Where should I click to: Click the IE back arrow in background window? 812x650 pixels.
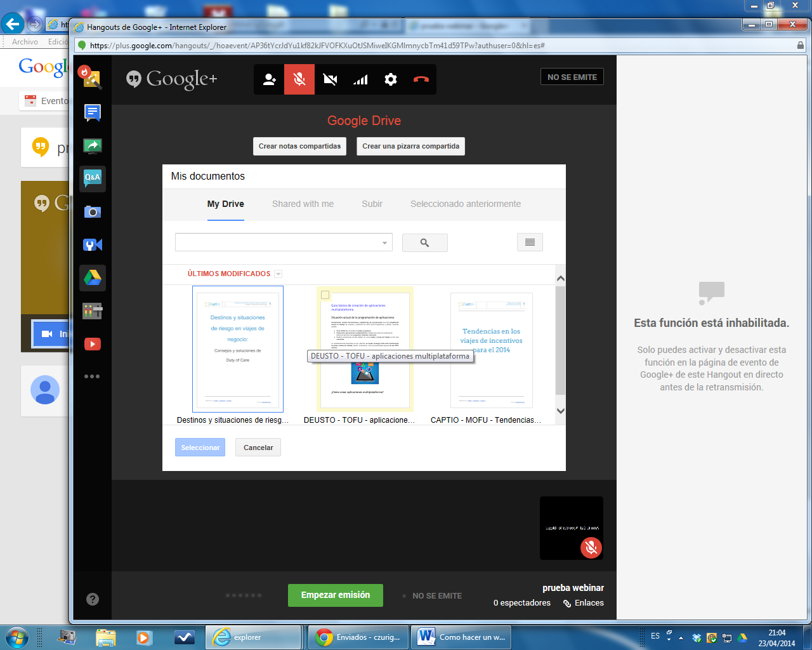click(x=13, y=24)
